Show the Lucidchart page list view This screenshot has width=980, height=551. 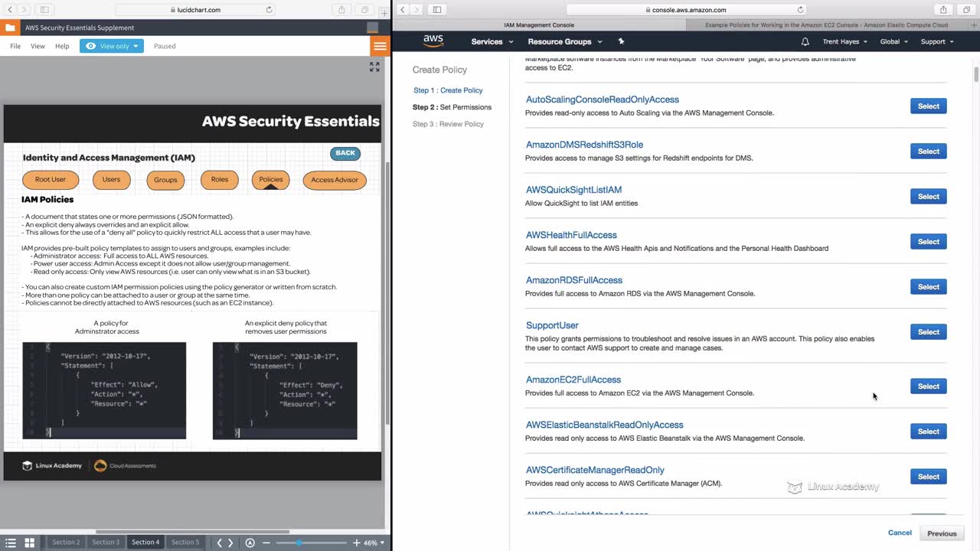click(x=11, y=543)
